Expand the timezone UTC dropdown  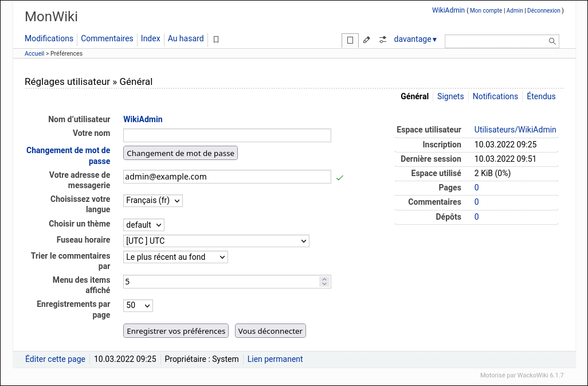click(216, 241)
